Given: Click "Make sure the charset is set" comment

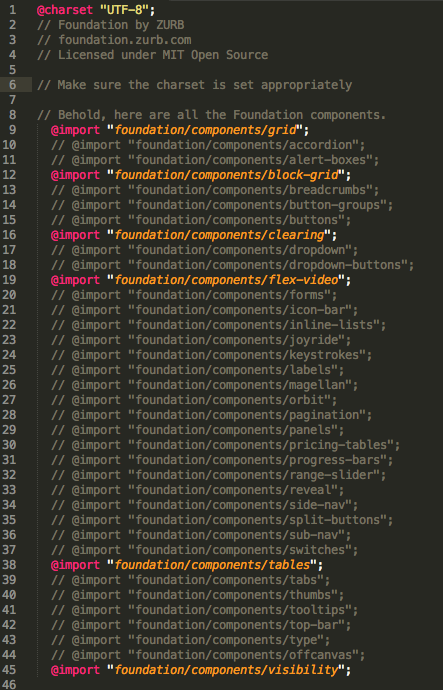Looking at the screenshot, I should (x=194, y=84).
